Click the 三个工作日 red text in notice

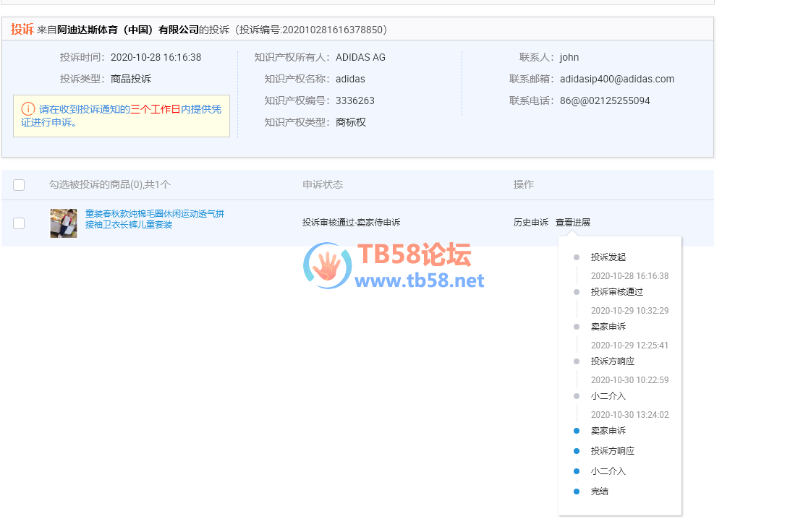[155, 109]
